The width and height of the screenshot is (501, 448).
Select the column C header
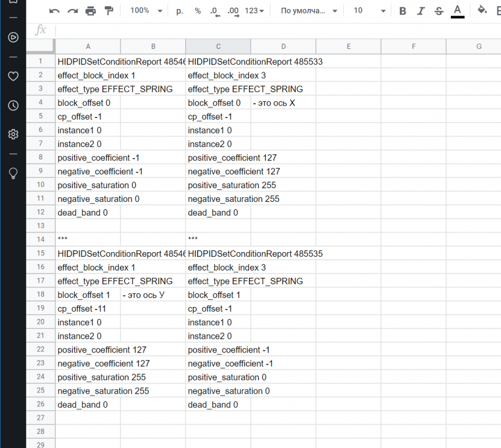click(218, 46)
